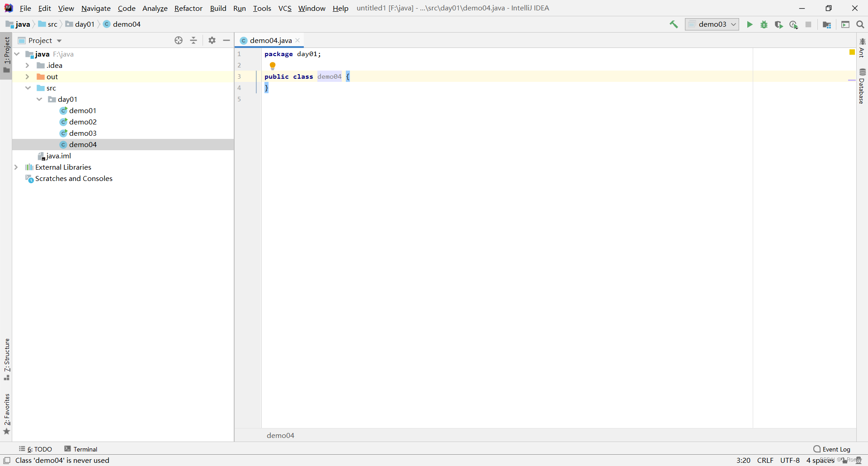The height and width of the screenshot is (466, 868).
Task: Hide the Project tool window
Action: click(x=226, y=40)
